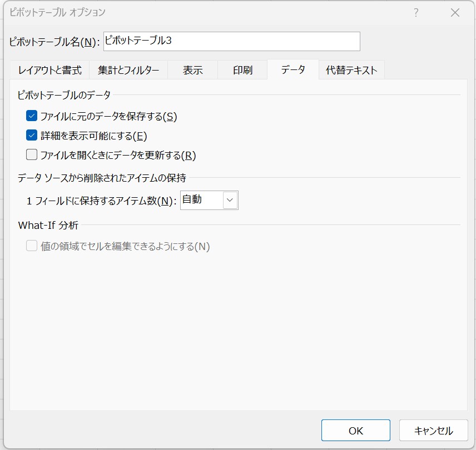Screen dimensions: 476x450
Task: Click the データ tab
Action: [292, 70]
